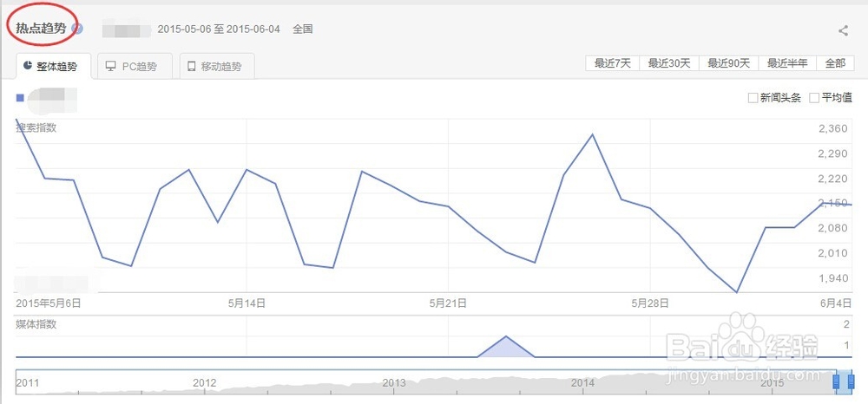Click the 5月21日 axis label
Image resolution: width=868 pixels, height=404 pixels.
click(x=448, y=303)
